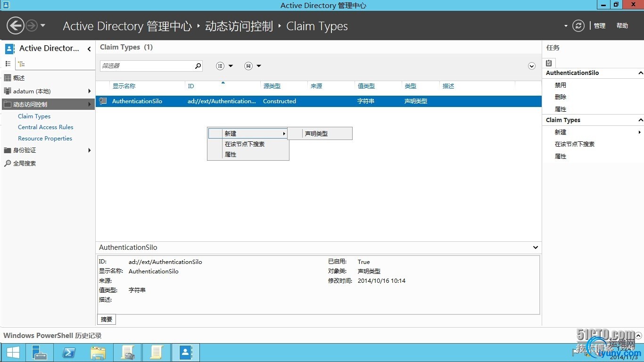Open Central Access Rules in the navigation pane

(x=46, y=127)
